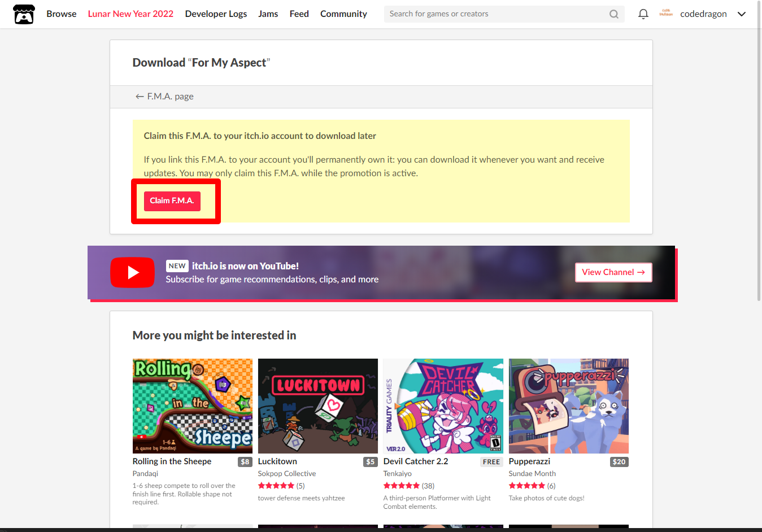The image size is (762, 532).
Task: Open the Luckitown game thumbnail
Action: coord(318,406)
